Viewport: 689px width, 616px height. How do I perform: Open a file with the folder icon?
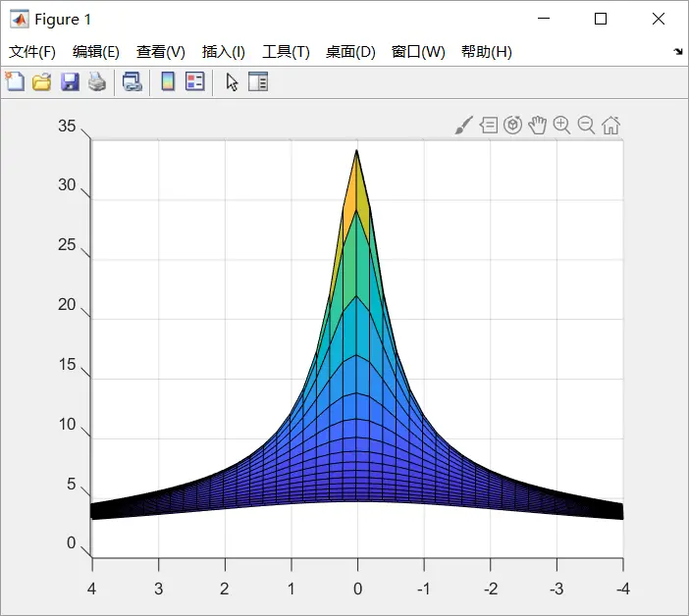click(x=41, y=82)
